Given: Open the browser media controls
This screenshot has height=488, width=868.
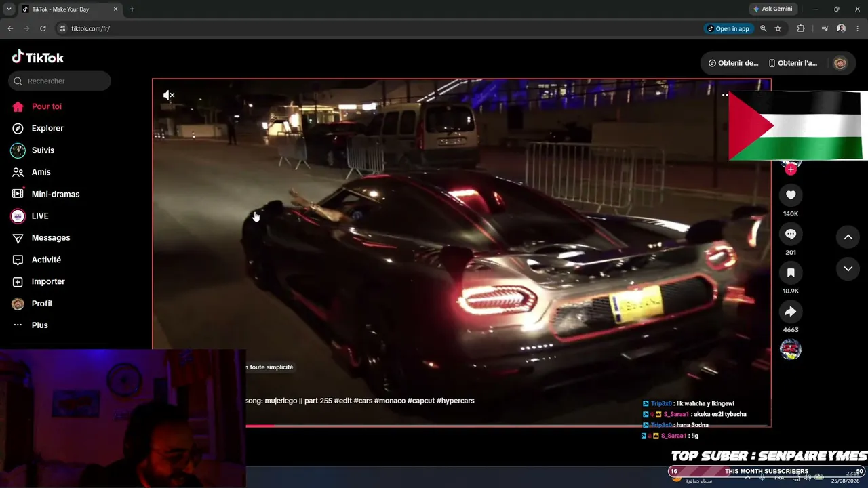Looking at the screenshot, I should (825, 28).
